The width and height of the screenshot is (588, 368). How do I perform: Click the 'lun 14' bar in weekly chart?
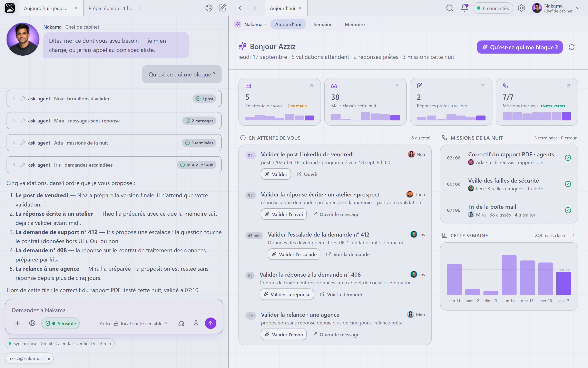tap(509, 275)
